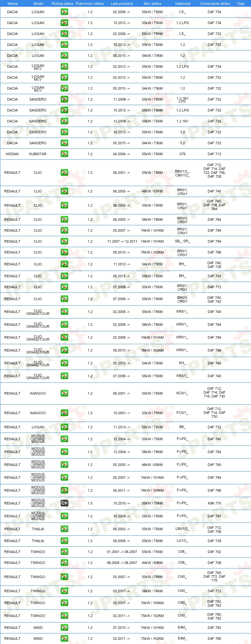Click fuel icon in SANDERO 1.2 16V LPG row
Image resolution: width=251 pixels, height=644 pixels.
[x=65, y=99]
